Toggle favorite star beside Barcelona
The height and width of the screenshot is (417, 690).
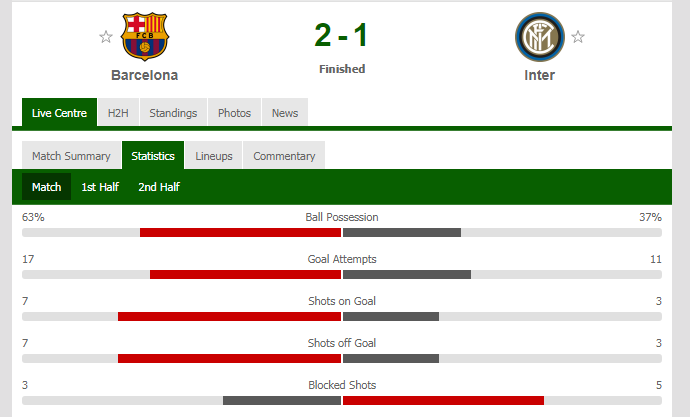tap(106, 38)
